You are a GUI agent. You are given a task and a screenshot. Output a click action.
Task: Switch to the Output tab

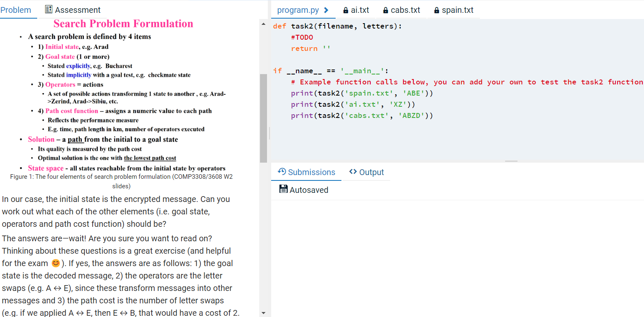(x=366, y=172)
